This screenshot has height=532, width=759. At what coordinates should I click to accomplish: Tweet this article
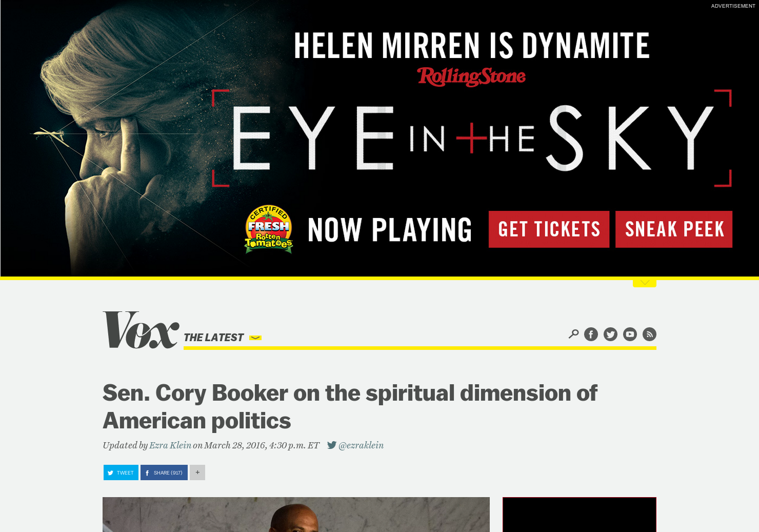coord(121,472)
